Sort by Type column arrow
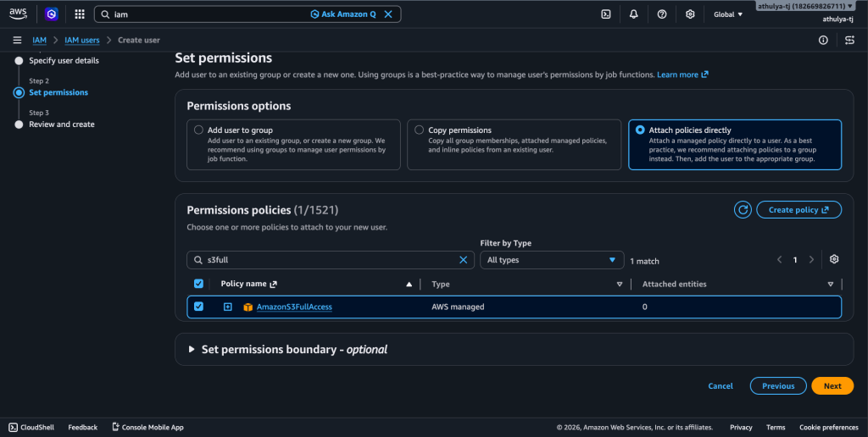The width and height of the screenshot is (868, 437). [x=620, y=285]
